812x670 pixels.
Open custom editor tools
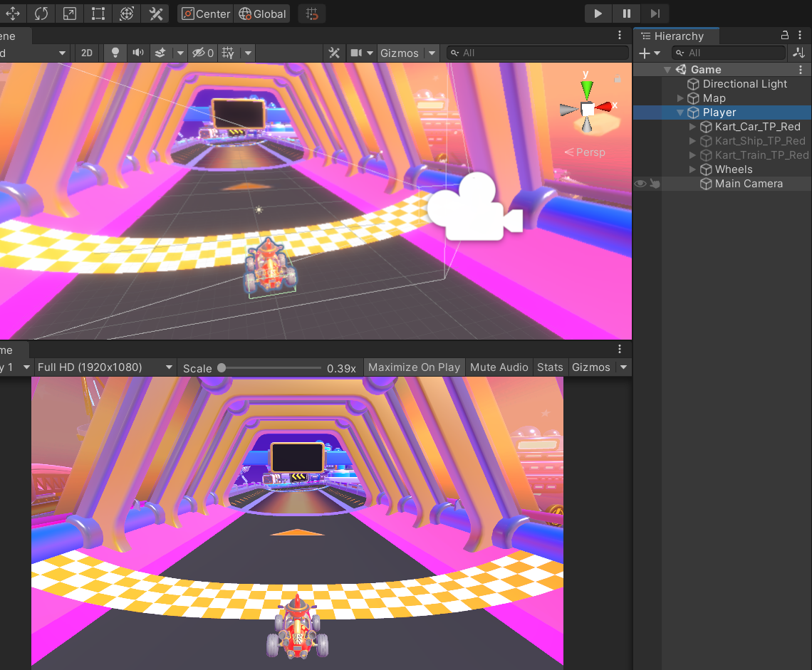coord(156,14)
